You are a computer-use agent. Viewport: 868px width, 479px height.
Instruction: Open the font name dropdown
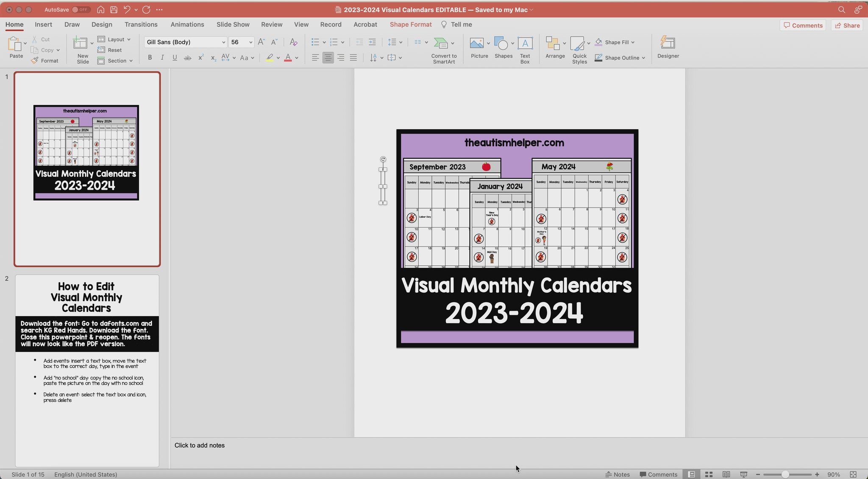(x=223, y=42)
